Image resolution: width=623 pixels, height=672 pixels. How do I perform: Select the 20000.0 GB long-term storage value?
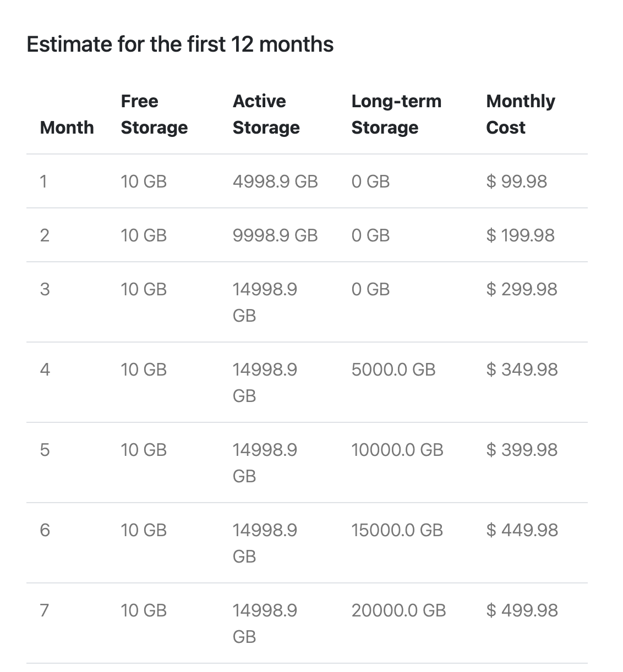398,610
